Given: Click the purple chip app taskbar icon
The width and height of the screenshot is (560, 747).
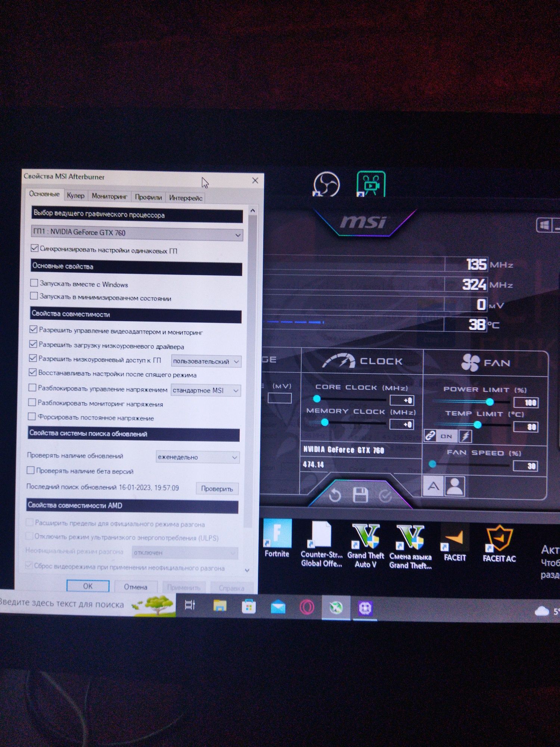Looking at the screenshot, I should click(365, 609).
